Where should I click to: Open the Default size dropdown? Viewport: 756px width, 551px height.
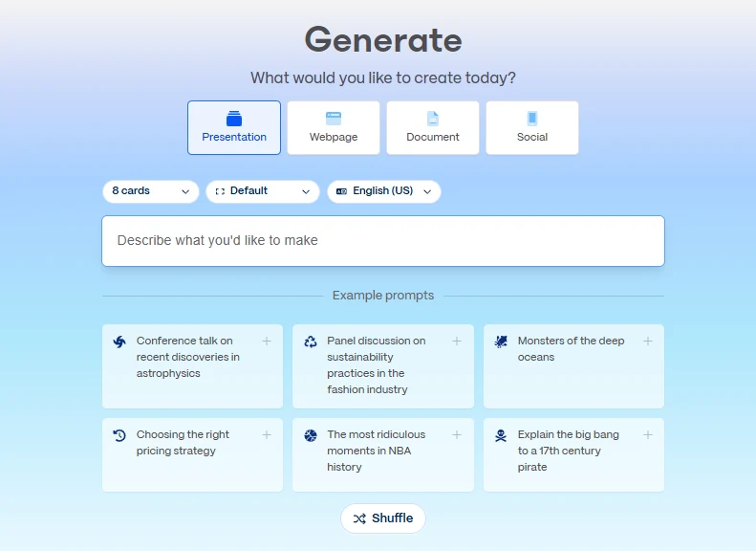pyautogui.click(x=262, y=191)
